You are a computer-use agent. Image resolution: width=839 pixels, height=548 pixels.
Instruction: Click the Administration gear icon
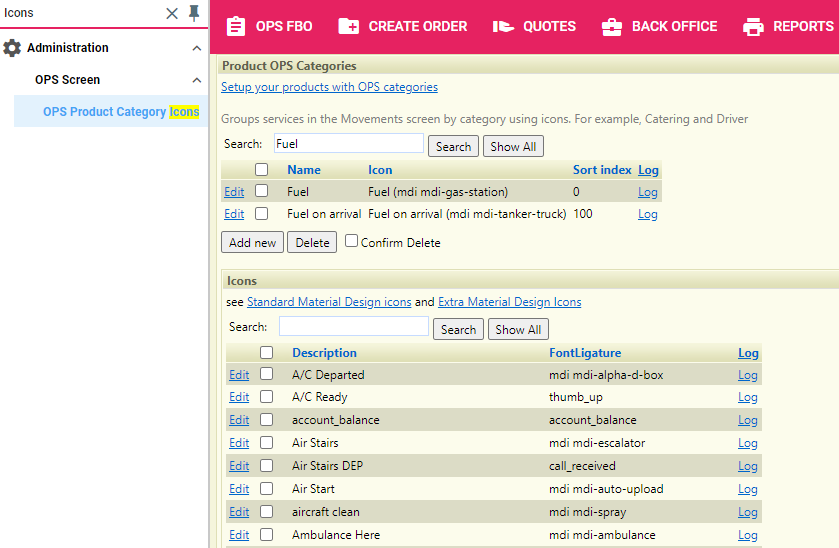(12, 48)
